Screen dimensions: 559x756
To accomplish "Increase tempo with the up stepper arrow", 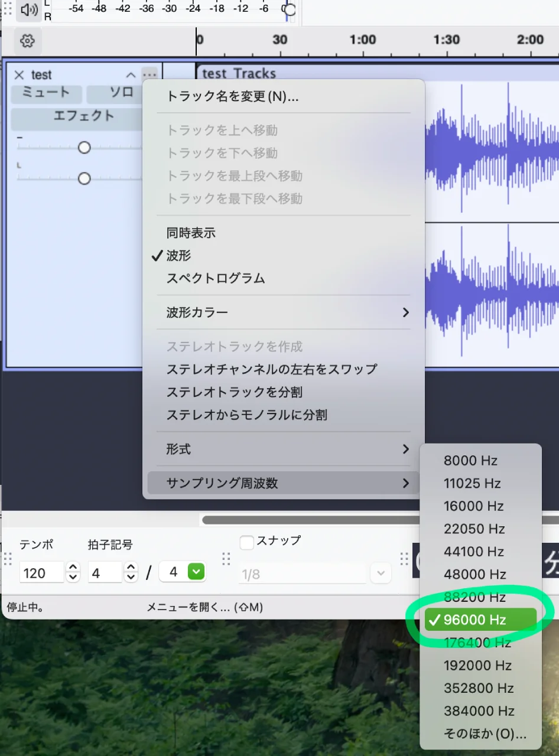I will (73, 568).
